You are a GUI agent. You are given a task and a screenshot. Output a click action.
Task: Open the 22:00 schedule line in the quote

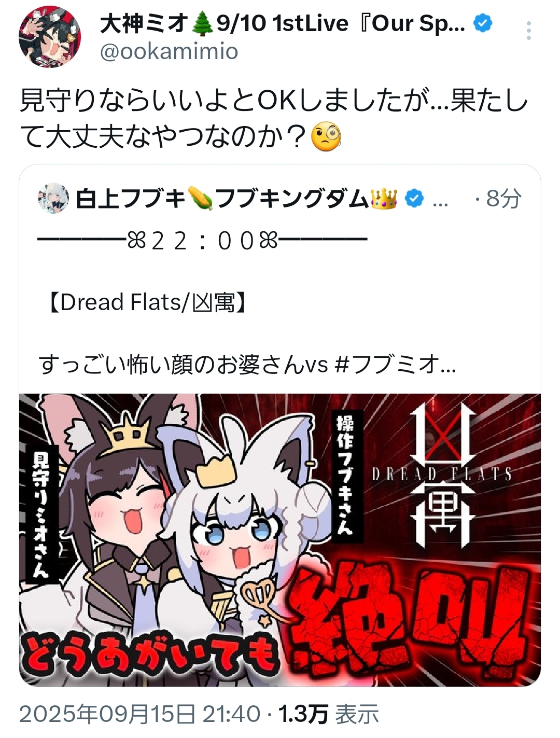click(203, 240)
